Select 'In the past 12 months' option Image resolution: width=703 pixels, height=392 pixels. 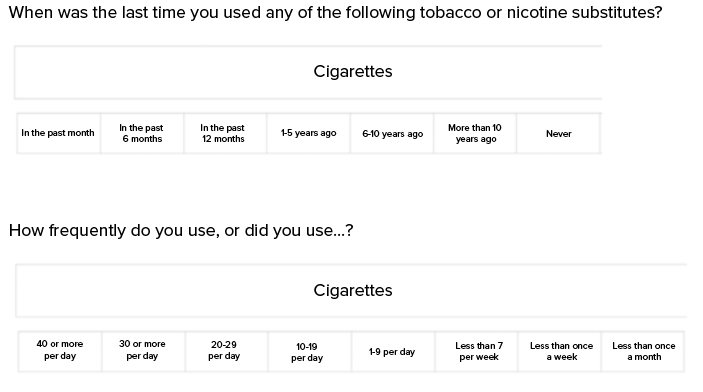225,133
